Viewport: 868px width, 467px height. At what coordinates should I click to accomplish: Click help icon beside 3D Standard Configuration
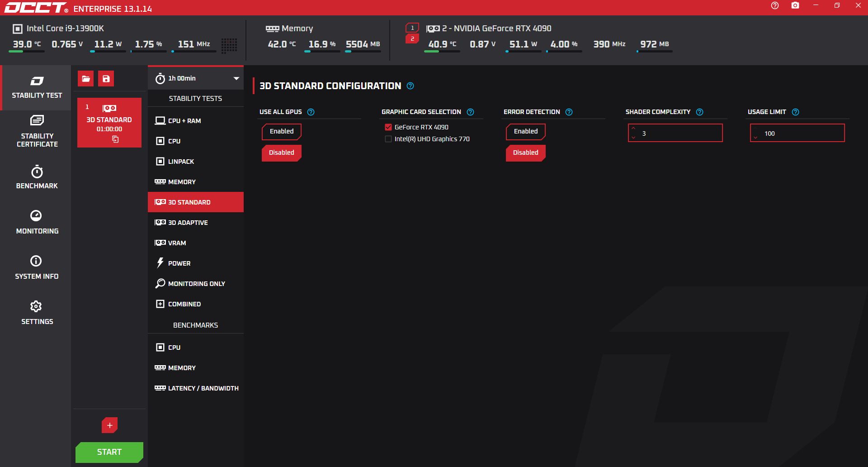coord(410,86)
